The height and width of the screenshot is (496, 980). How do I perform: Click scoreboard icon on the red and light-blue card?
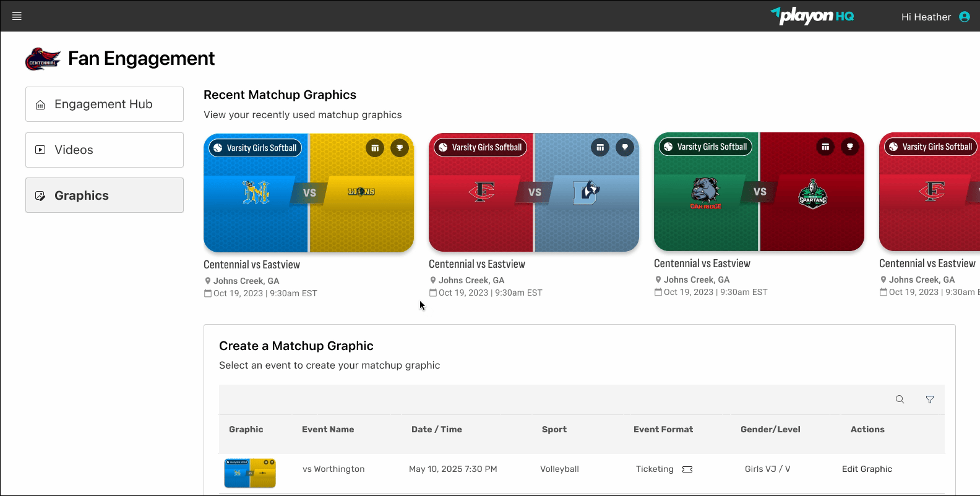point(600,147)
